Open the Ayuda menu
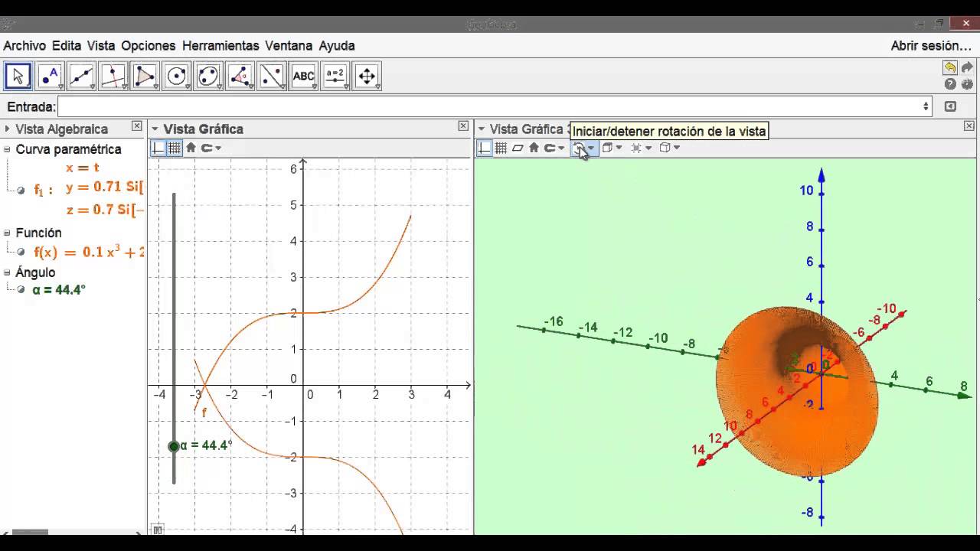 click(337, 46)
